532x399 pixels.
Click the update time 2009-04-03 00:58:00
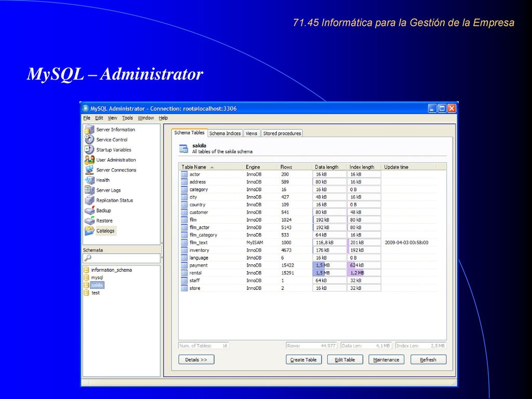(406, 243)
